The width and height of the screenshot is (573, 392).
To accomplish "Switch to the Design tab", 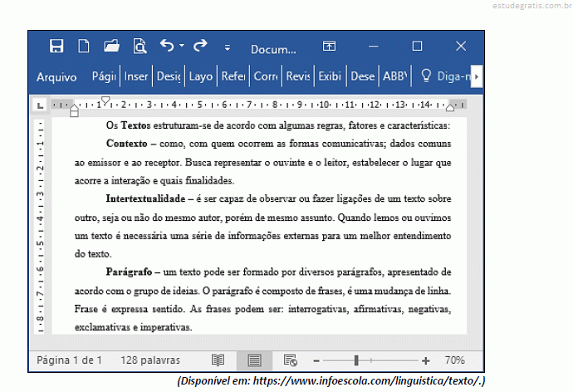I will click(x=169, y=76).
